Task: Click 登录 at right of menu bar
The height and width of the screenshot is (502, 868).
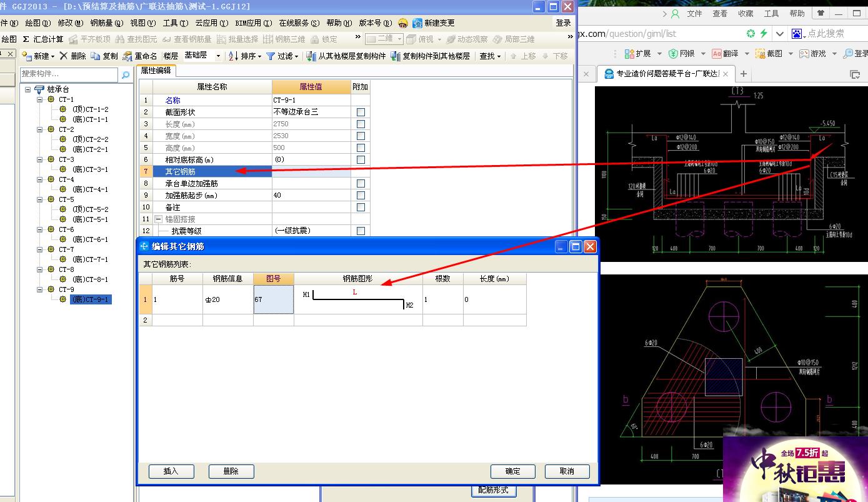Action: (563, 23)
